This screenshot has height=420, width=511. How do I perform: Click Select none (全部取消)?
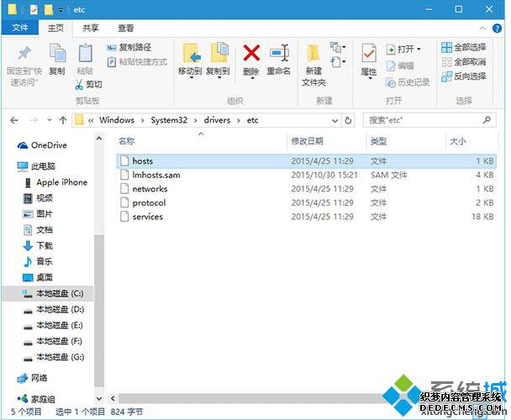(463, 61)
